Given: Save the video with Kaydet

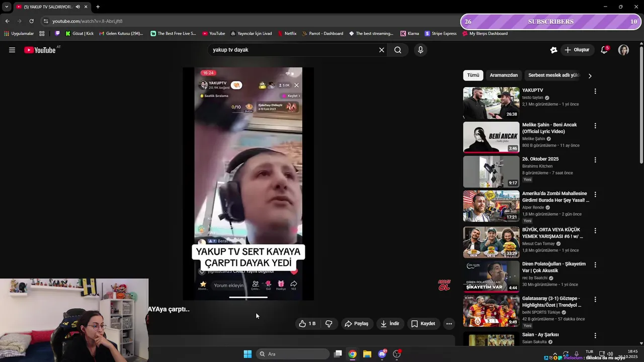Looking at the screenshot, I should [423, 324].
